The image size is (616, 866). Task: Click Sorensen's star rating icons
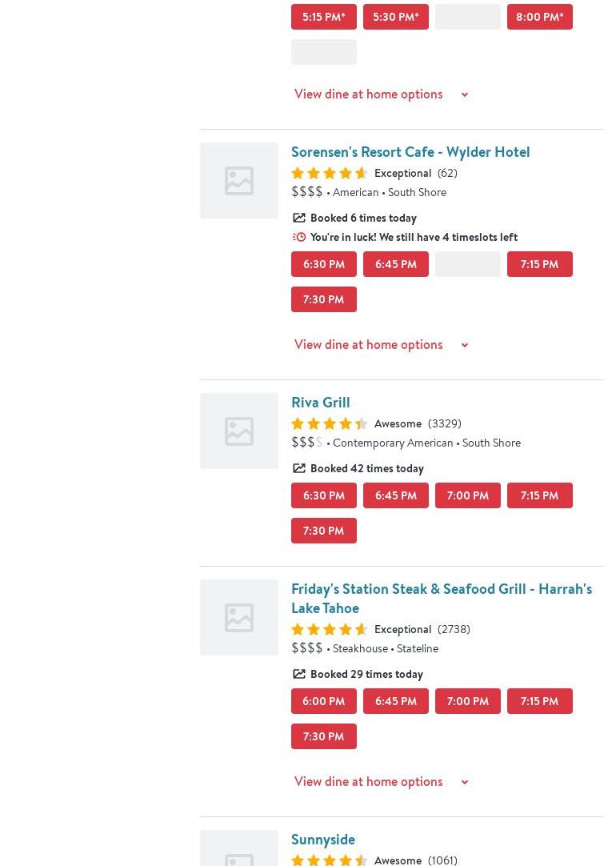tap(329, 173)
